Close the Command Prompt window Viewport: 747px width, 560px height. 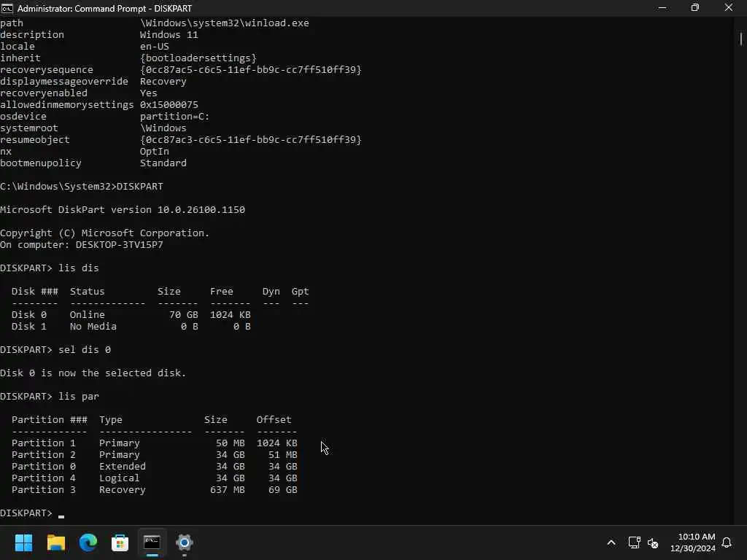pos(729,8)
